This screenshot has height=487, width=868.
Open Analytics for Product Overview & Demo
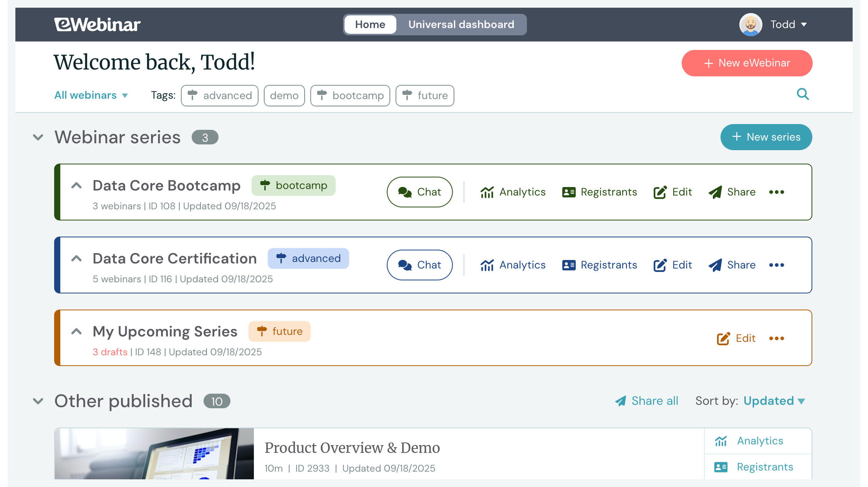pyautogui.click(x=749, y=441)
